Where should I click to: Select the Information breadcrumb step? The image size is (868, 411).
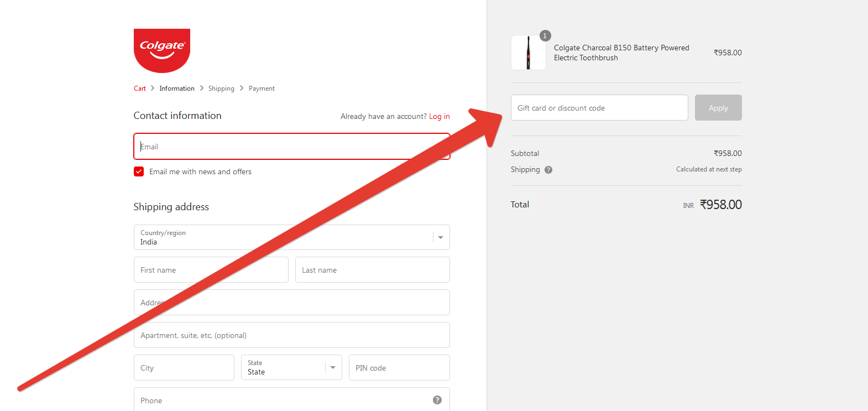click(177, 89)
